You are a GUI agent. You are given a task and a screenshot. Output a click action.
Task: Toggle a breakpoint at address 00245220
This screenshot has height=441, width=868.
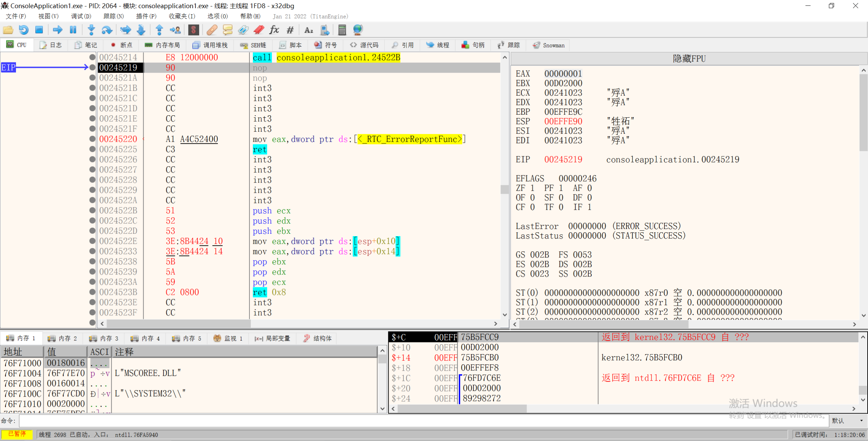(x=92, y=139)
